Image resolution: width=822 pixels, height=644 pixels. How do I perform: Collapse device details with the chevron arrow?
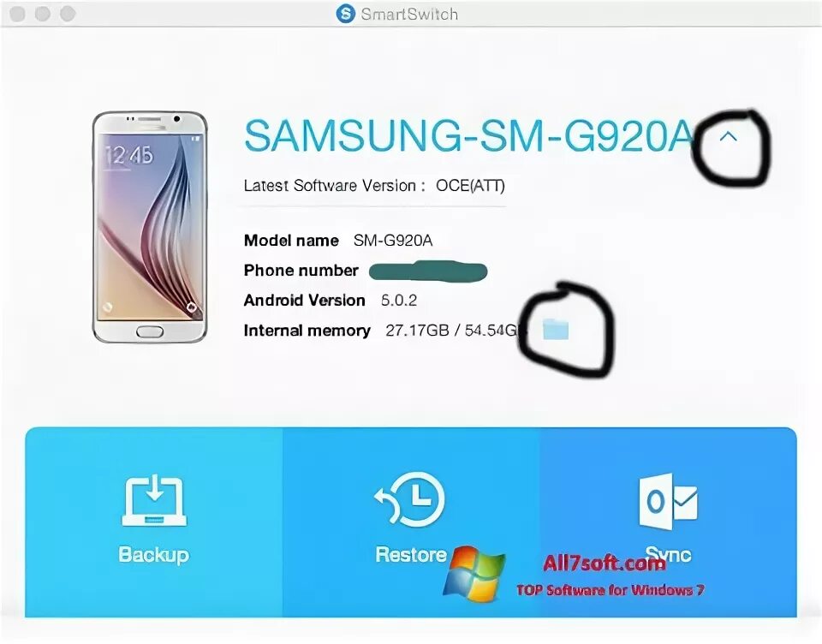coord(729,137)
